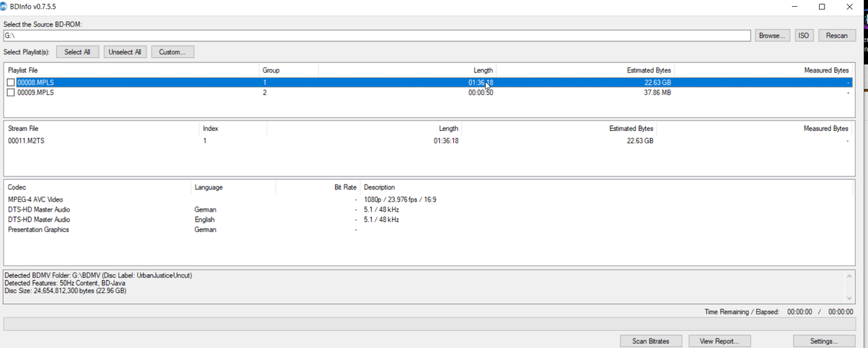Screen dimensions: 868x348
Task: Check the 00009.MPLS playlist checkbox
Action: [11, 93]
